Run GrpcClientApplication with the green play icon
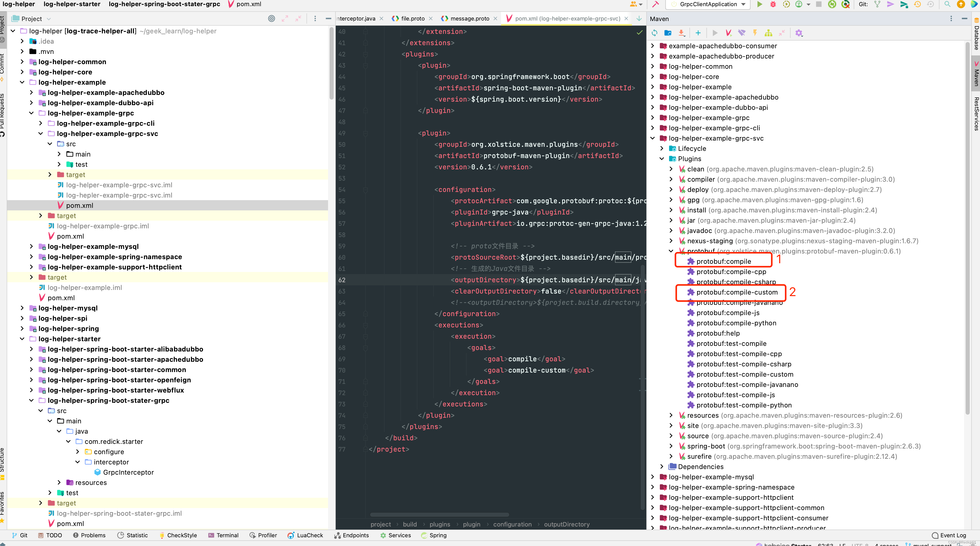Image resolution: width=980 pixels, height=546 pixels. [x=760, y=4]
